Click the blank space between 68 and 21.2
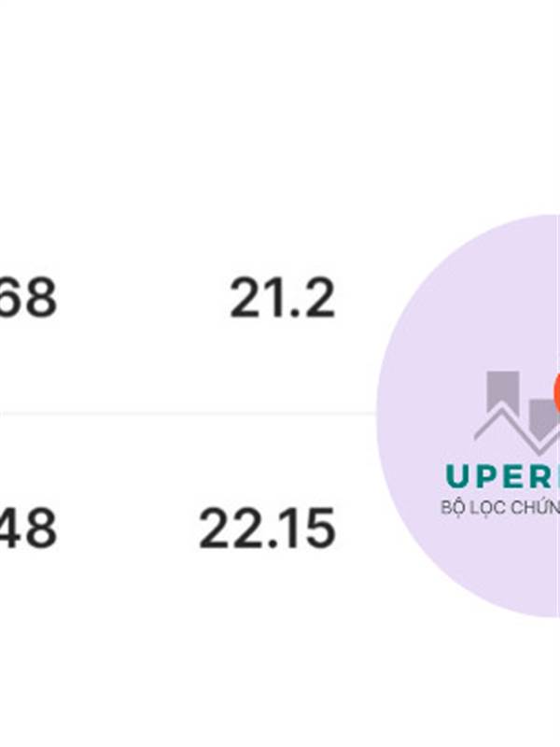 tap(143, 299)
